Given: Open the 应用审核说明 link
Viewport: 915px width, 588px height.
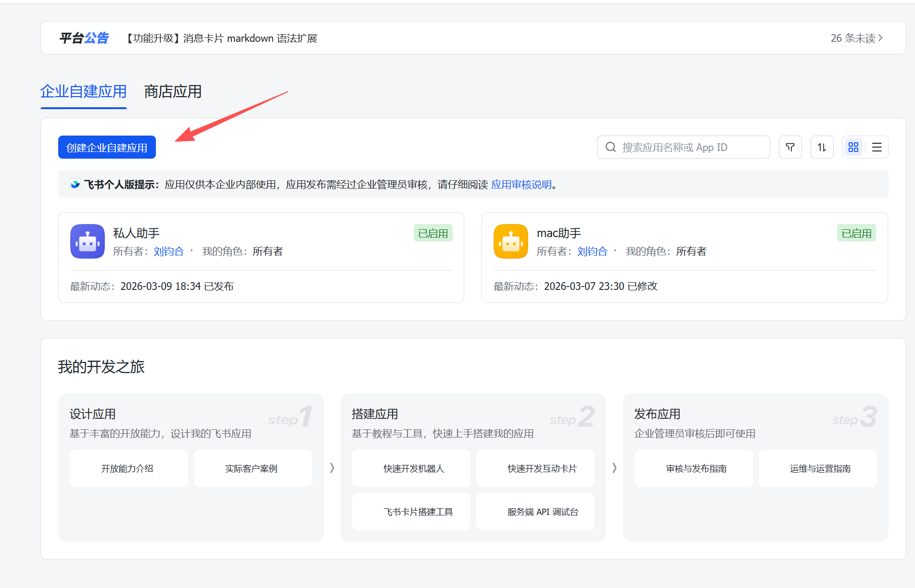Looking at the screenshot, I should click(521, 185).
